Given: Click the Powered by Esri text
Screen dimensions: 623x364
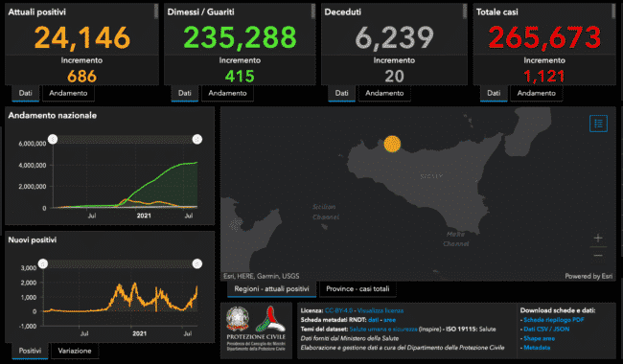Looking at the screenshot, I should coord(588,276).
